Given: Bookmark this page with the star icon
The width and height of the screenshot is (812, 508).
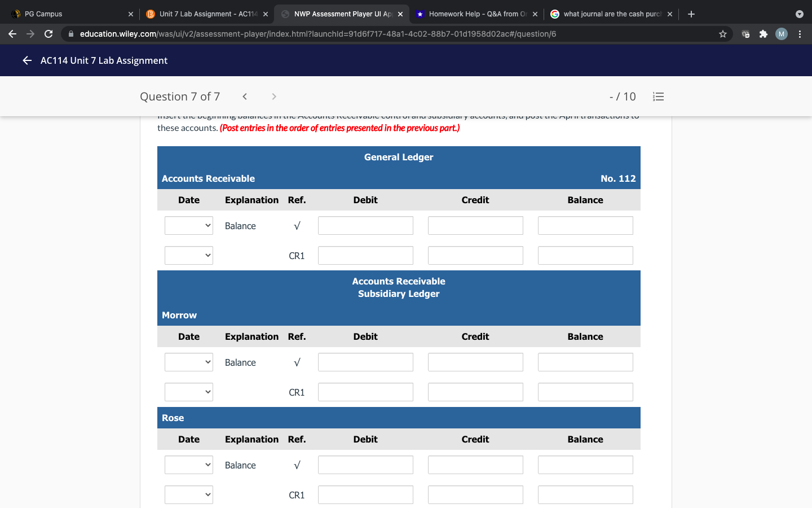Looking at the screenshot, I should coord(723,34).
